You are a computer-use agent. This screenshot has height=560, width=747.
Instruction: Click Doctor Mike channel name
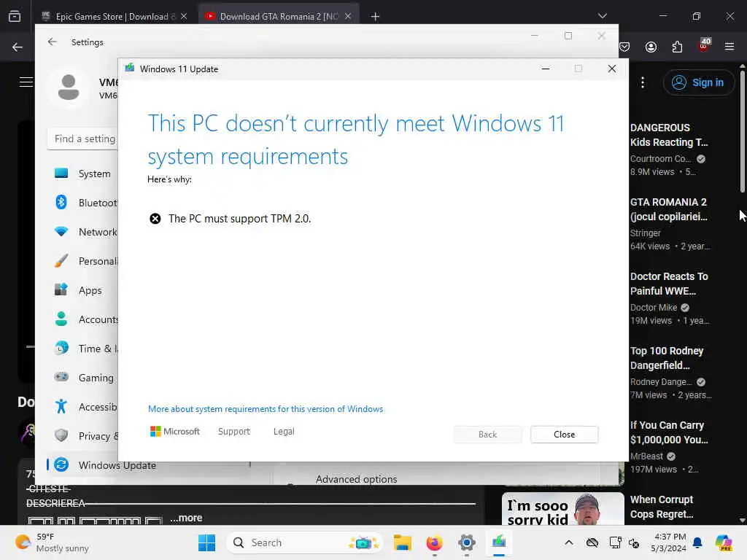coord(654,308)
